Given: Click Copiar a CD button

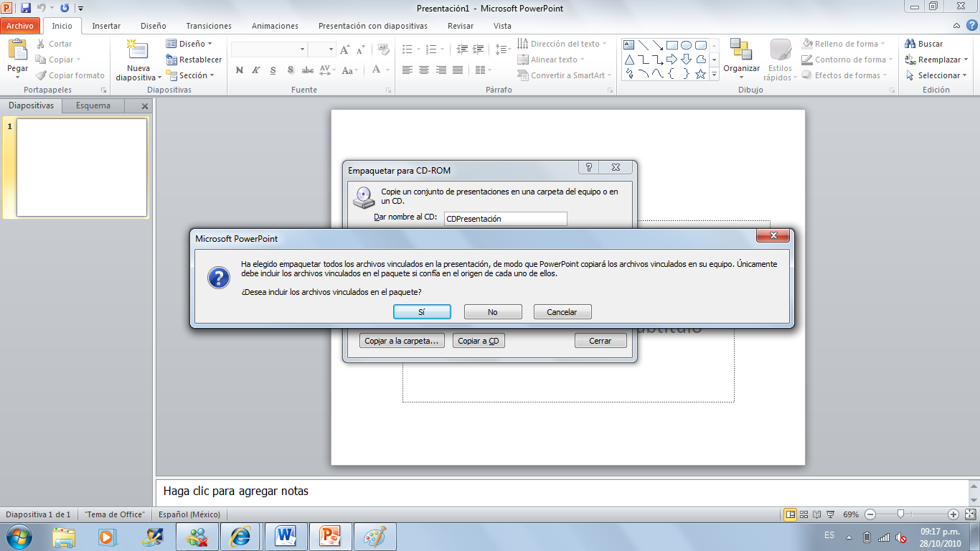Looking at the screenshot, I should coord(479,341).
